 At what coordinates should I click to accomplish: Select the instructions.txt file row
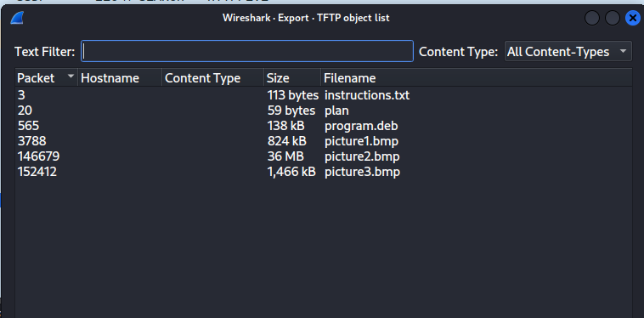coord(324,95)
